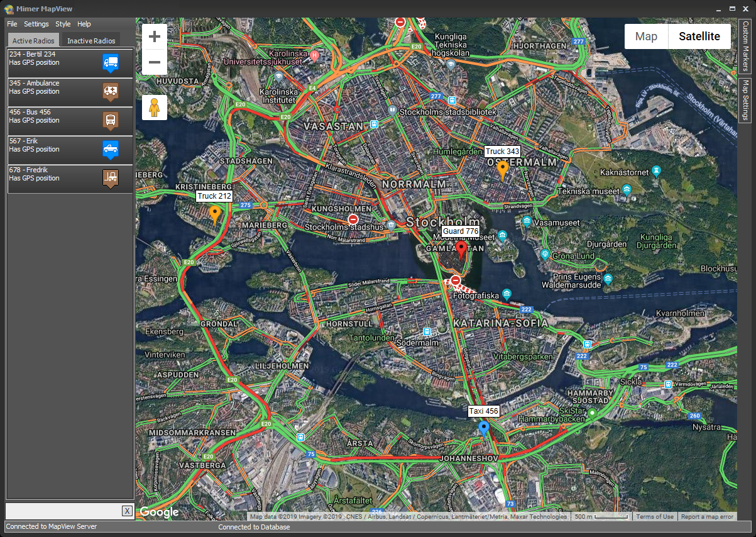Expand the Custom Markers side panel
The image size is (756, 537).
tap(745, 46)
